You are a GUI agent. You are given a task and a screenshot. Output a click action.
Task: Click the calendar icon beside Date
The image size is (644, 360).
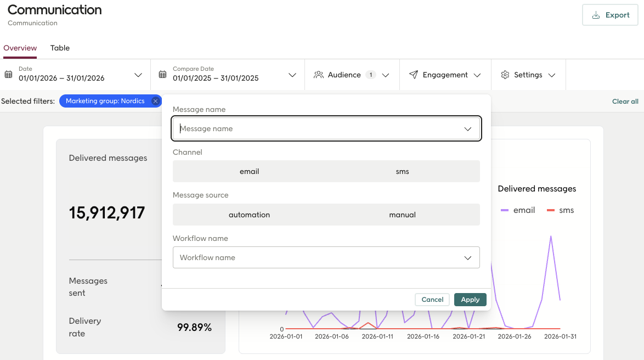pos(8,74)
